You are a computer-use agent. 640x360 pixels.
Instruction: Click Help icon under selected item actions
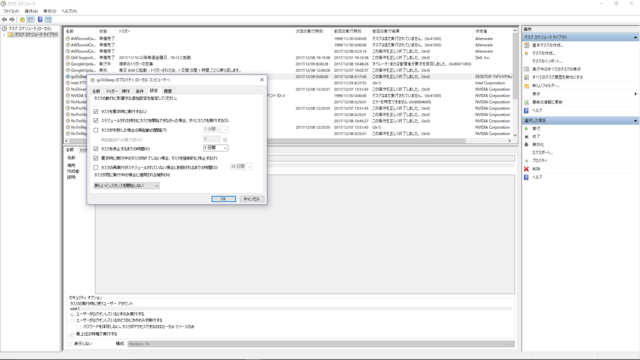tap(527, 177)
